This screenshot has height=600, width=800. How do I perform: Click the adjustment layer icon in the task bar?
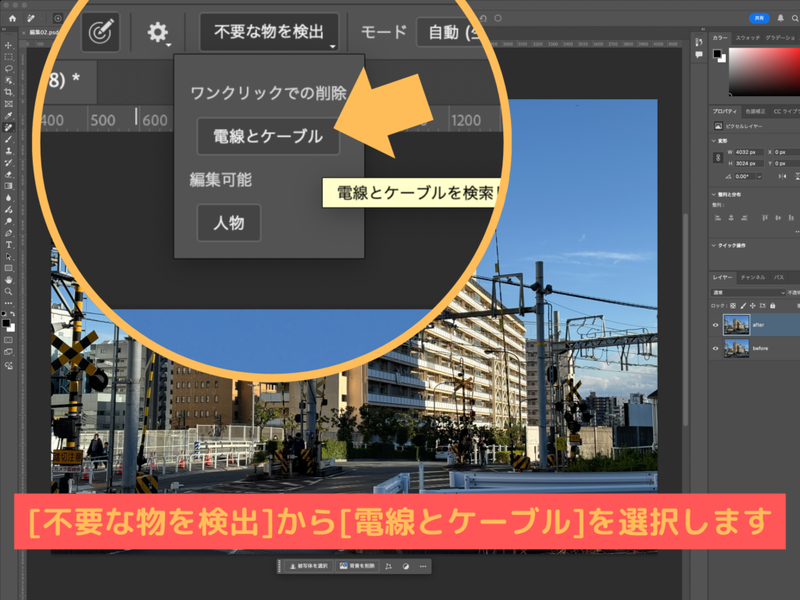coord(406,566)
